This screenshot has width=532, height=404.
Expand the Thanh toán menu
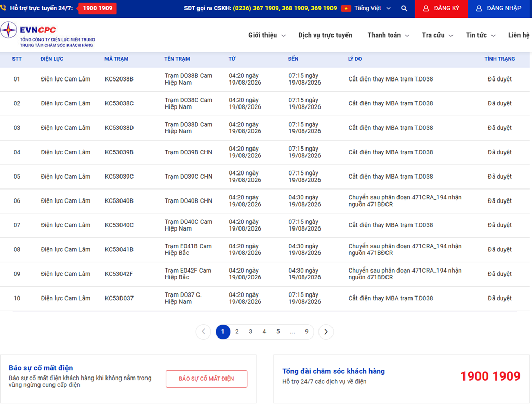388,35
